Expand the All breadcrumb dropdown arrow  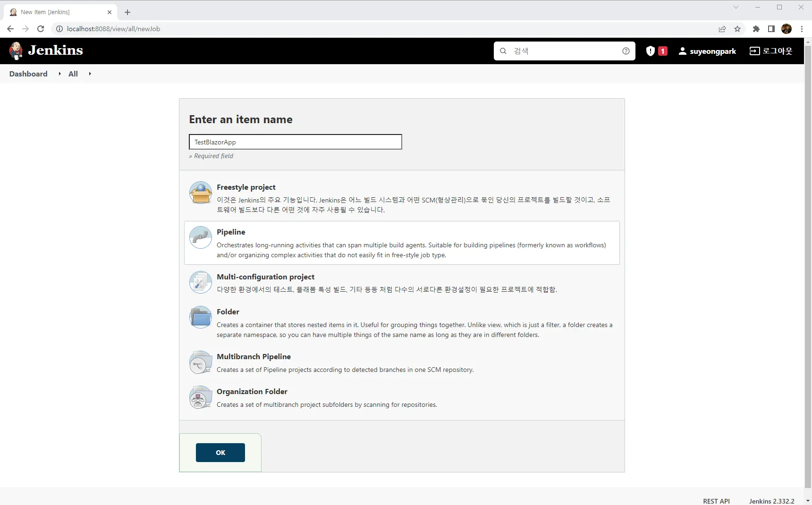click(x=90, y=74)
